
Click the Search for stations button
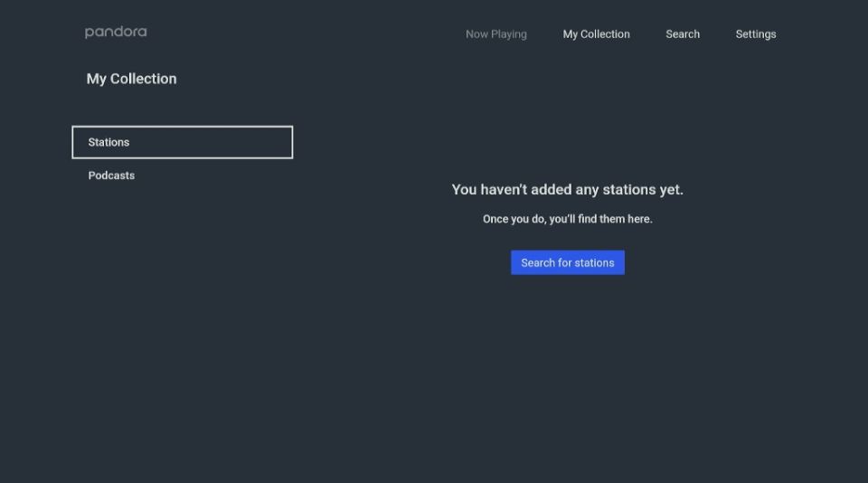pyautogui.click(x=568, y=262)
